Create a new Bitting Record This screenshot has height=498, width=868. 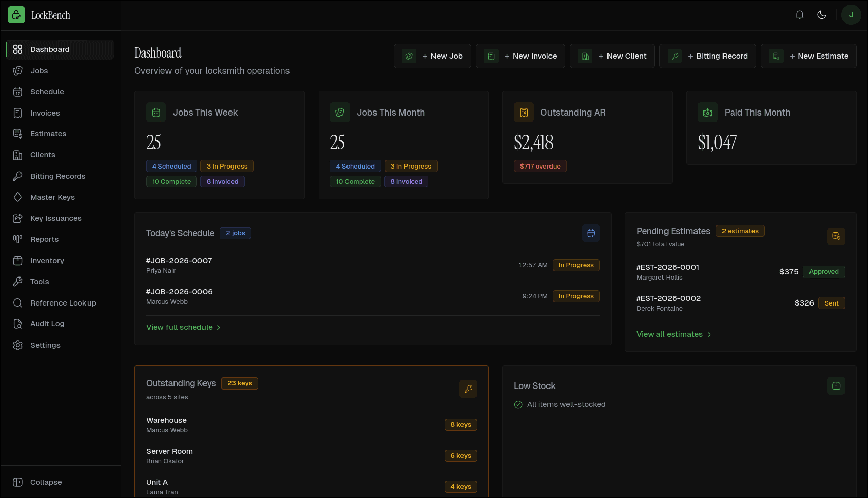click(x=707, y=56)
